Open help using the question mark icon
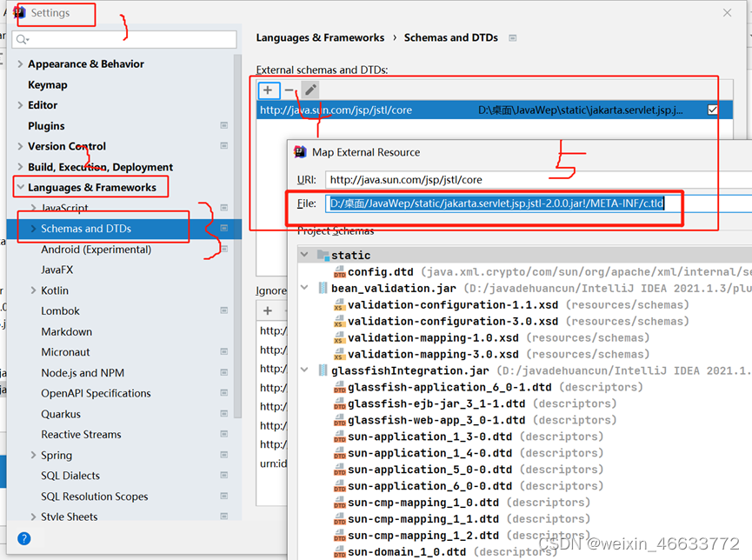This screenshot has width=752, height=560. pos(23,537)
